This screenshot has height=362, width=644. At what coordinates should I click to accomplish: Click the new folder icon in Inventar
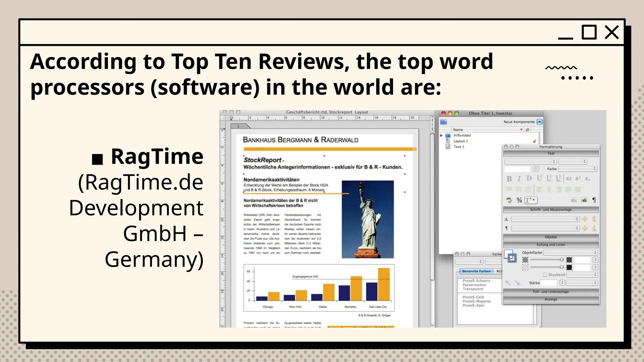click(443, 122)
